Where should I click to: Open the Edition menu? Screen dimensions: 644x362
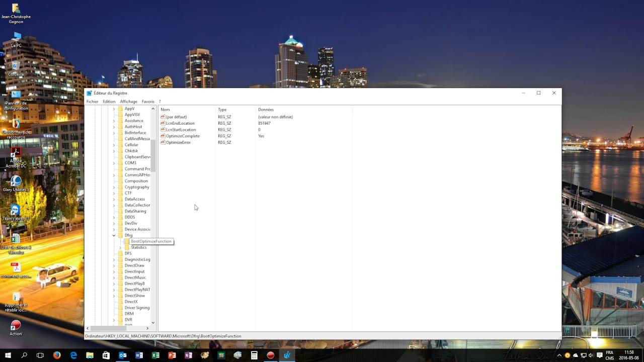click(x=109, y=102)
